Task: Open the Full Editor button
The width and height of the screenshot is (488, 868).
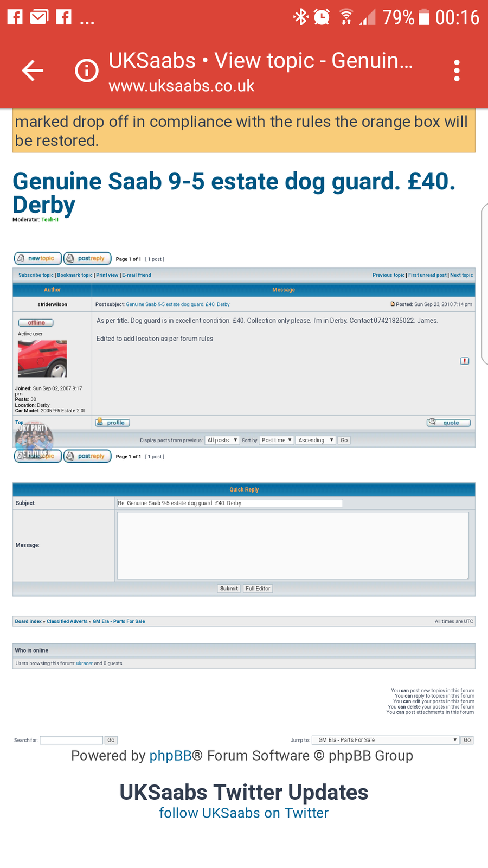Action: [x=258, y=589]
